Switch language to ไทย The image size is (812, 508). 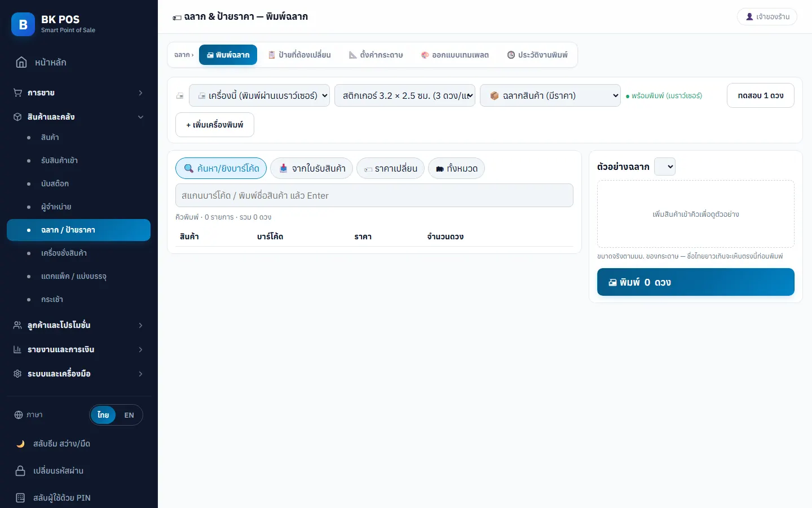click(103, 415)
